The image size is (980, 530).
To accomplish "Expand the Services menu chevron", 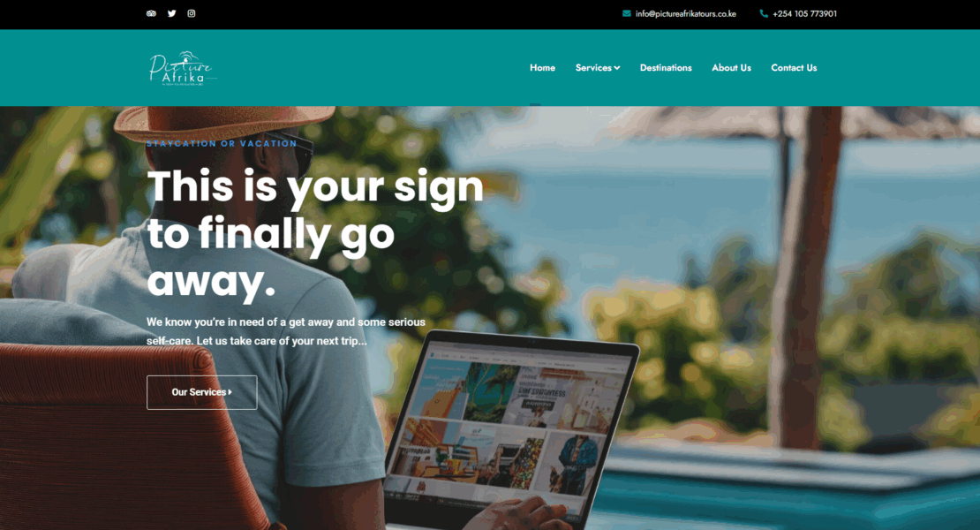I will (x=617, y=68).
